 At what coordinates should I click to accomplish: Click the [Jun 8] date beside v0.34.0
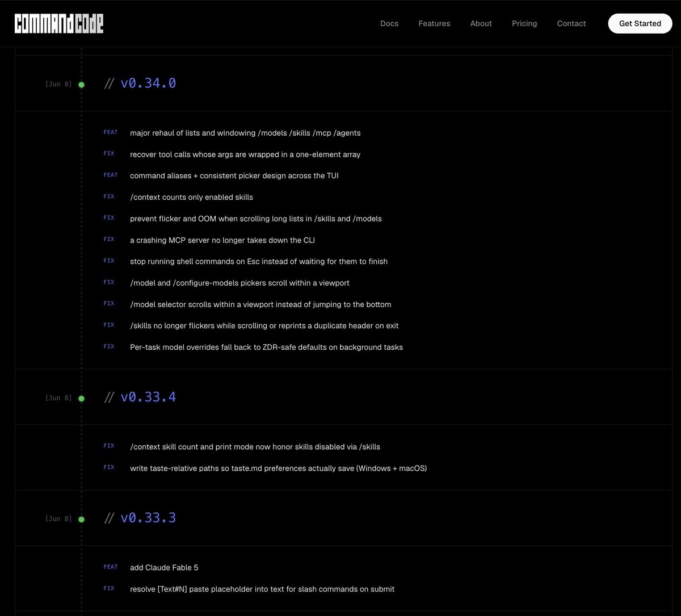(58, 84)
